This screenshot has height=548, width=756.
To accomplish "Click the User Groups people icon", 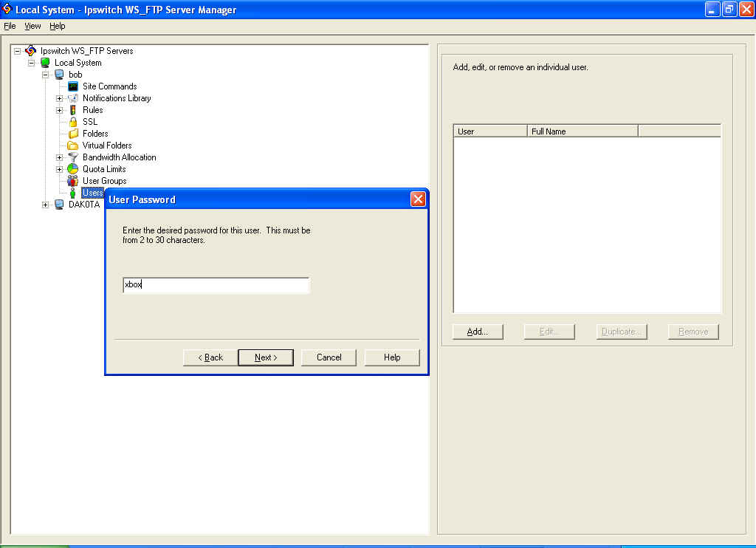I will (73, 181).
